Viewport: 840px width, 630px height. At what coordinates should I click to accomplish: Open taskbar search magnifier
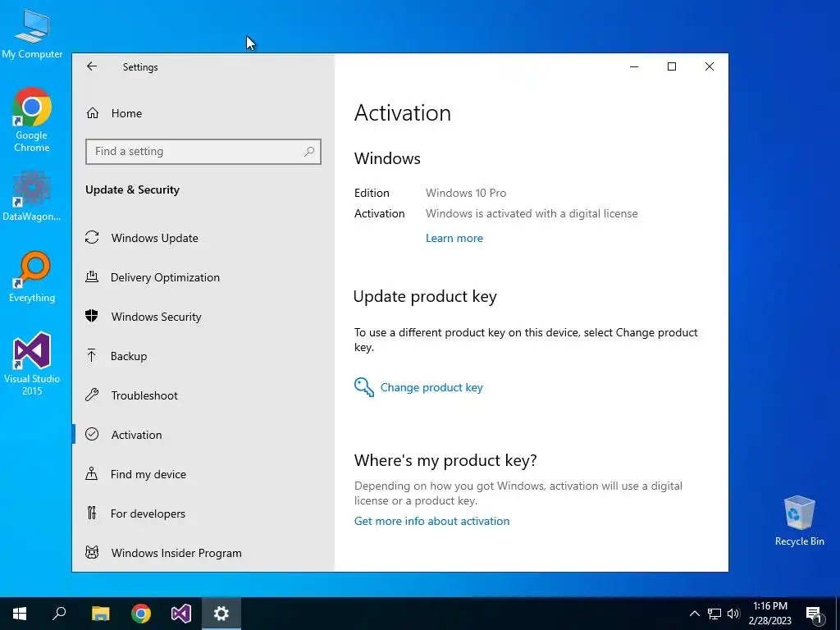pyautogui.click(x=59, y=614)
